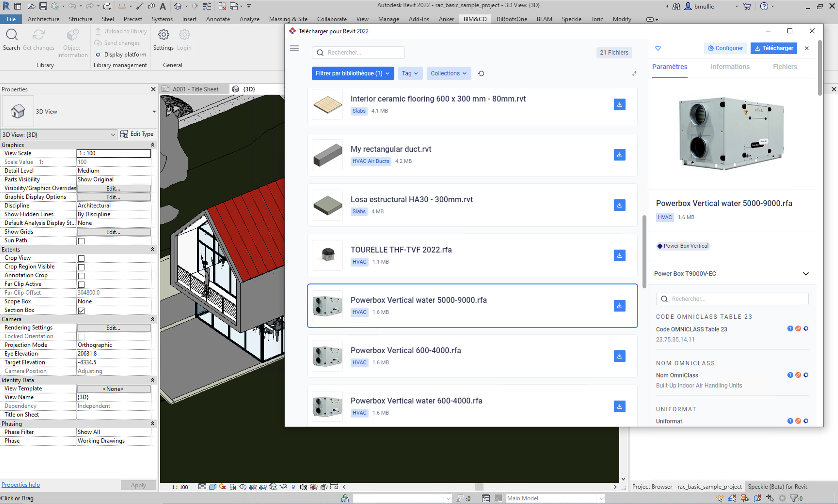Click the file list vertical scrollbar thumb
Screen dimensions: 838x504
[x=644, y=252]
